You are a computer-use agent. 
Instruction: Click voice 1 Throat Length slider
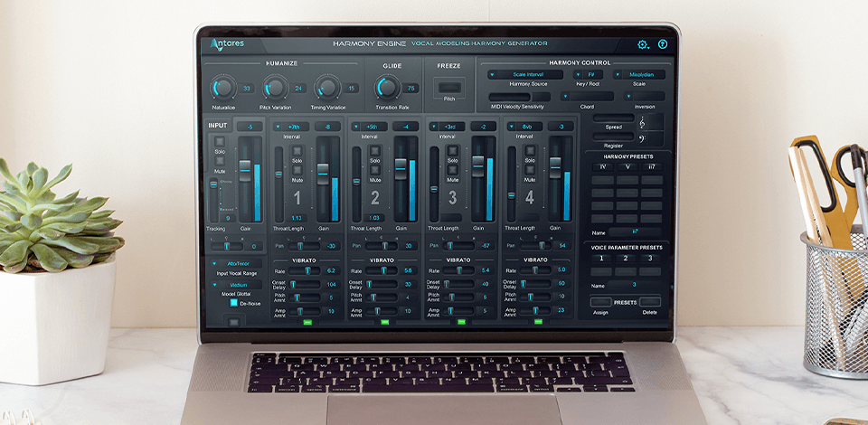(278, 184)
